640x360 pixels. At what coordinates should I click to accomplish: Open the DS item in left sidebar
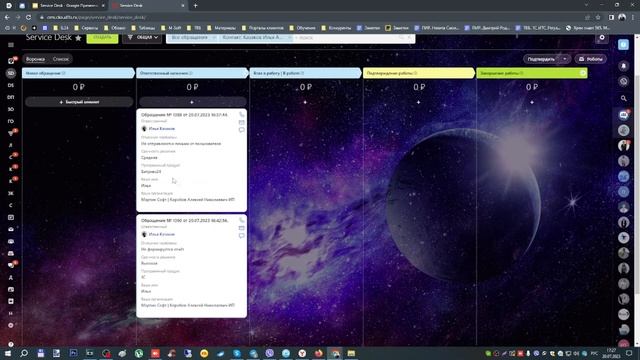pos(11,85)
